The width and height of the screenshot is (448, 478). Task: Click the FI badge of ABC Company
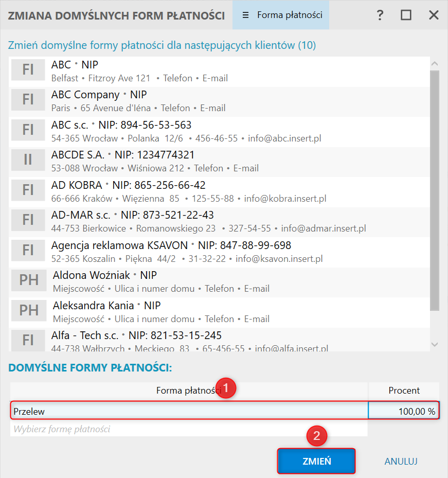pos(28,99)
